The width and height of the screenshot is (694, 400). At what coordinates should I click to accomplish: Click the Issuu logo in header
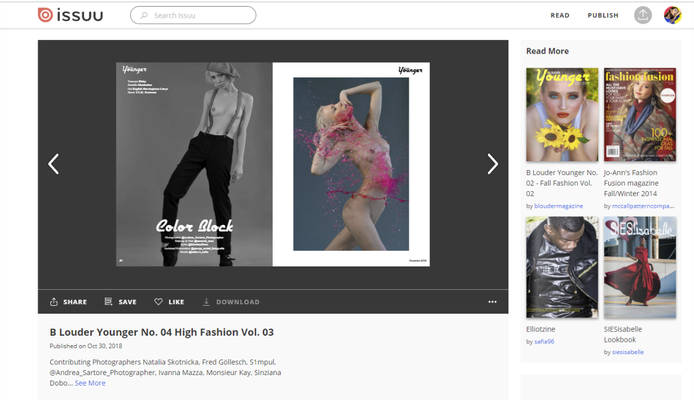pyautogui.click(x=68, y=15)
